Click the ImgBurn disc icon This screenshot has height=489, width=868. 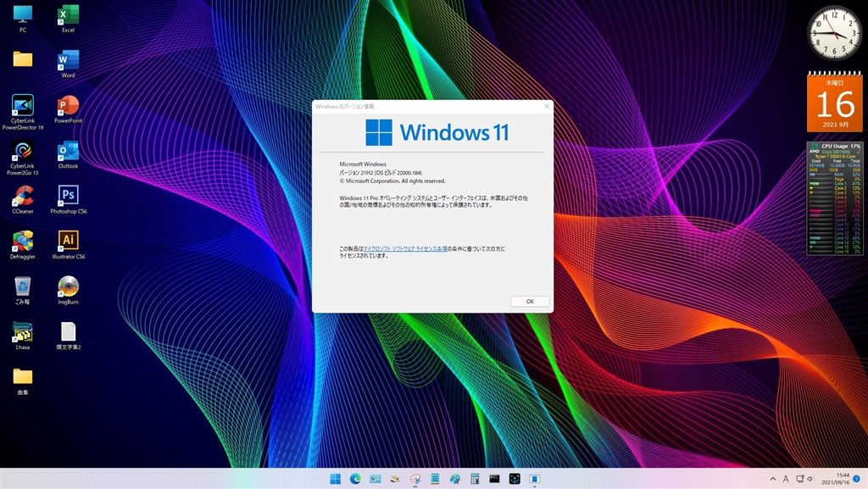click(x=68, y=286)
